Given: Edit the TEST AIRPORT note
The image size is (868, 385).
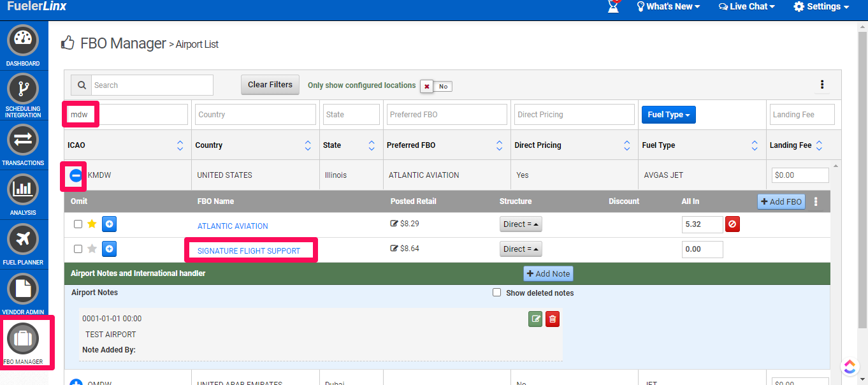Looking at the screenshot, I should pyautogui.click(x=535, y=319).
